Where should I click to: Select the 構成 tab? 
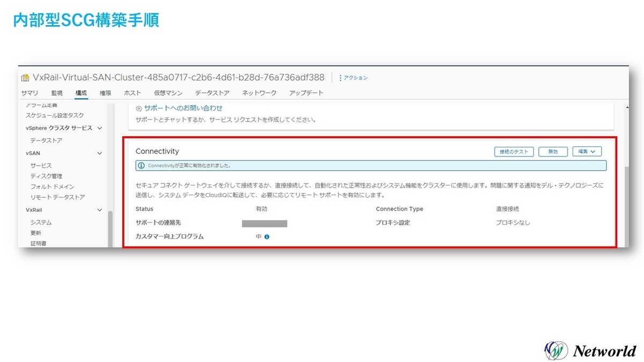coord(81,93)
